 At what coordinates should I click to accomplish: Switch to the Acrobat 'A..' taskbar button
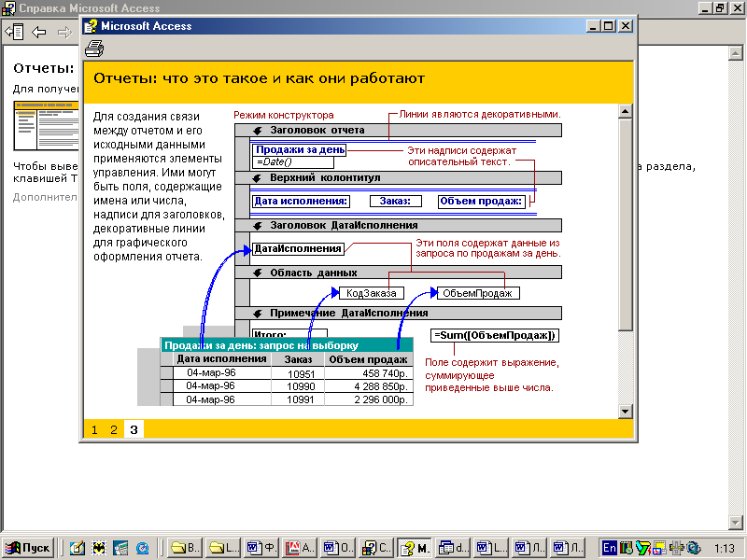(300, 548)
